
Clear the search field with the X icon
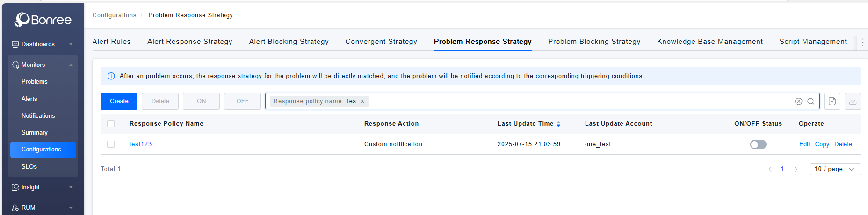[x=798, y=101]
